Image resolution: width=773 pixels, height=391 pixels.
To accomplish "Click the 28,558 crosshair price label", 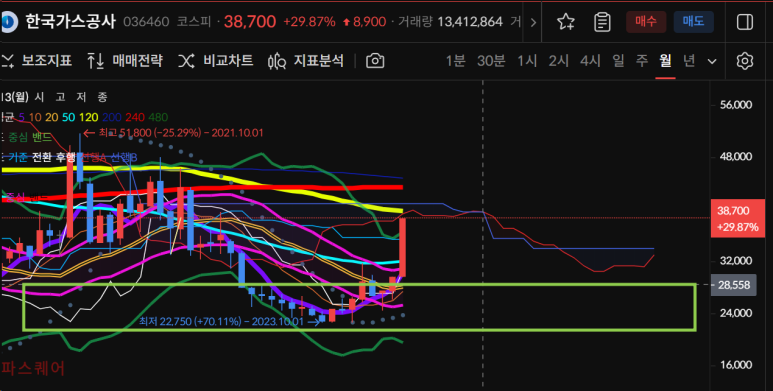I will click(734, 285).
